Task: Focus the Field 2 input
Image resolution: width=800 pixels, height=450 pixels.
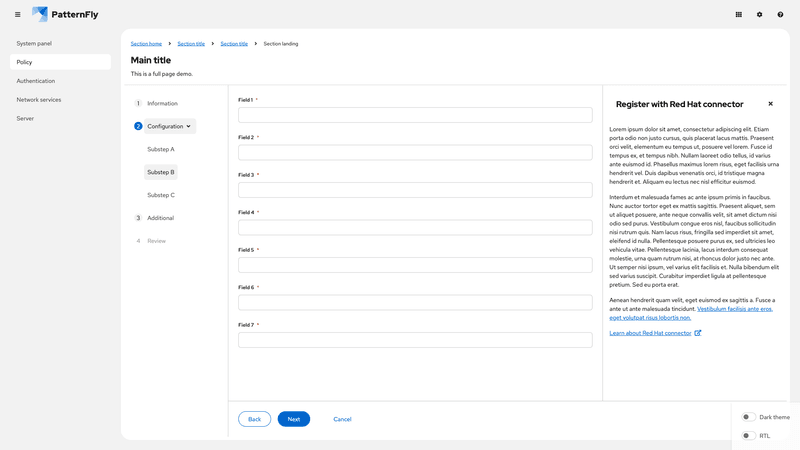Action: (x=415, y=153)
